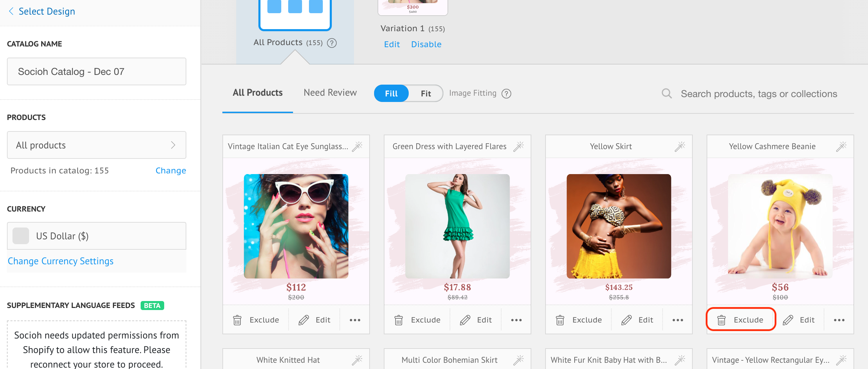Click Edit on Vintage Cat Eye Sunglasses

[315, 320]
